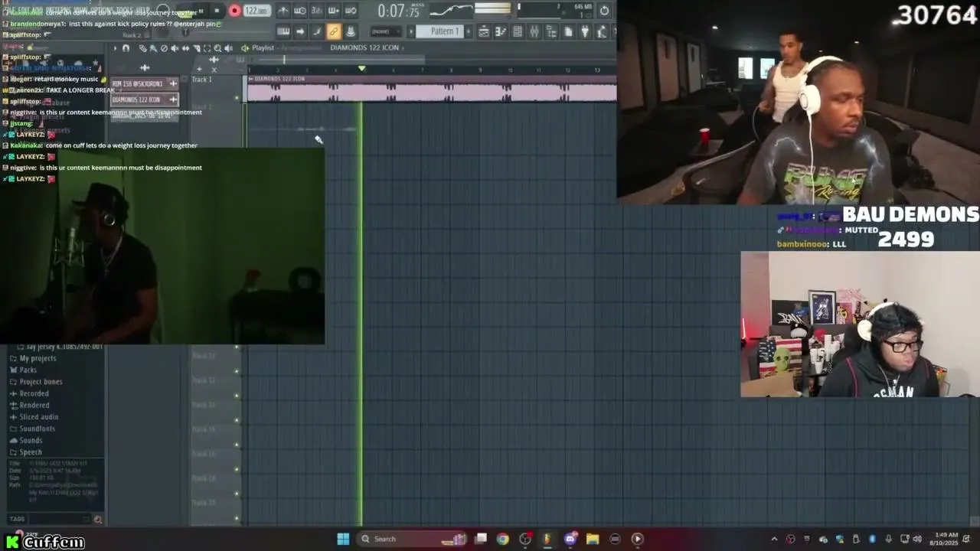Expand the Soundfonts browser folder
Viewport: 980px width, 551px height.
point(37,429)
